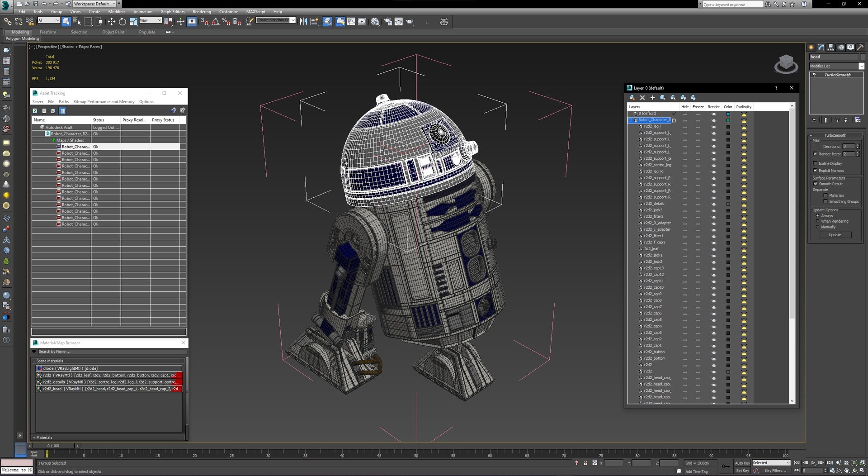The width and height of the screenshot is (868, 476).
Task: Collapse the Scene Materials group
Action: tap(34, 361)
